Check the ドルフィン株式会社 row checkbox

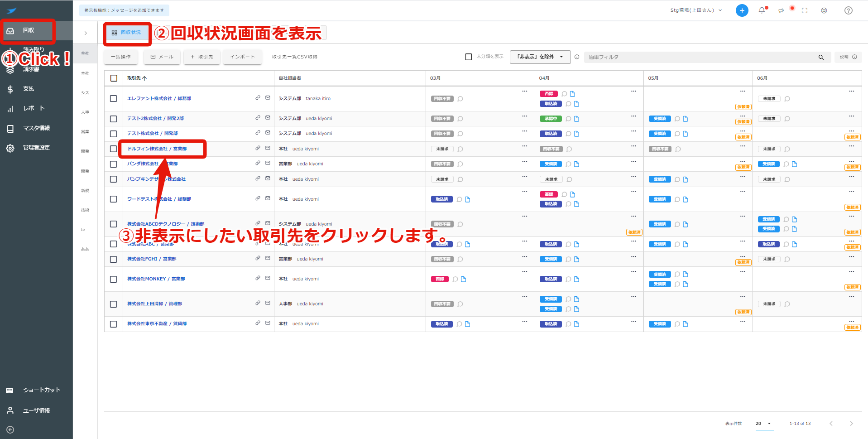(x=114, y=149)
